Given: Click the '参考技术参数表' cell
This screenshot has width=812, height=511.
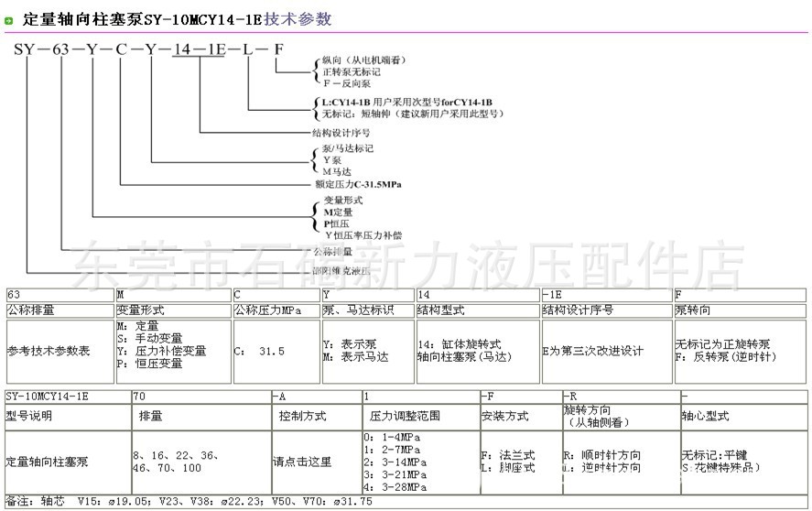Looking at the screenshot, I should (60, 352).
